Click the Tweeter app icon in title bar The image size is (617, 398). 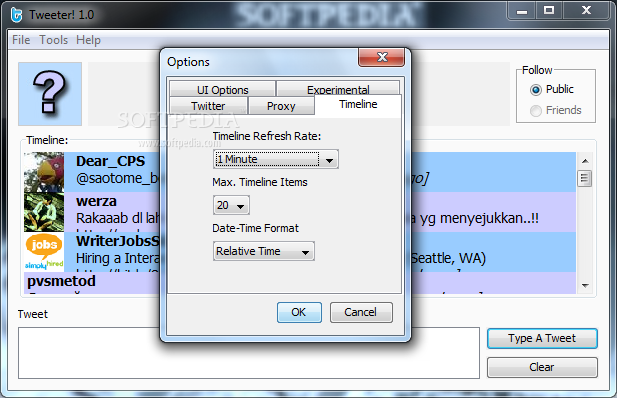click(x=17, y=15)
